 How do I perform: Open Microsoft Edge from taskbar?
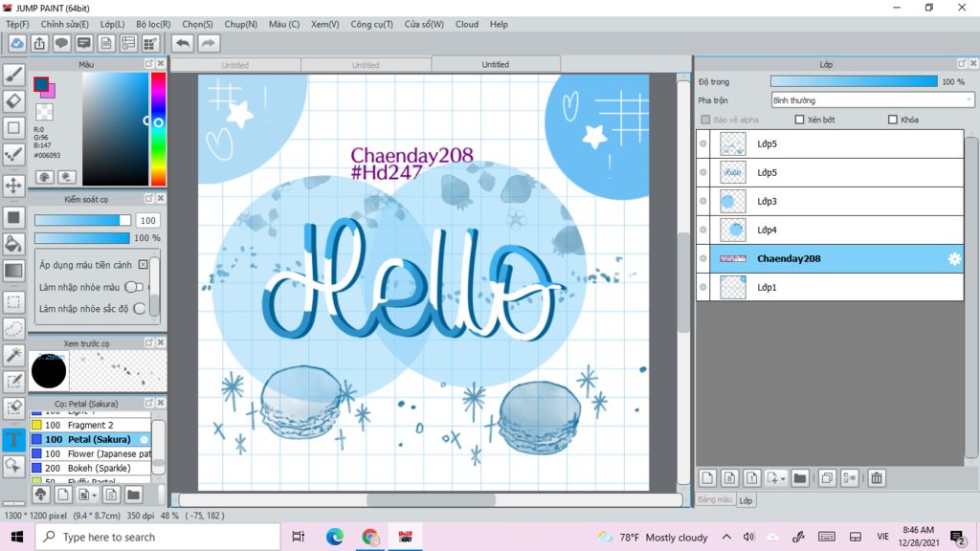click(334, 537)
